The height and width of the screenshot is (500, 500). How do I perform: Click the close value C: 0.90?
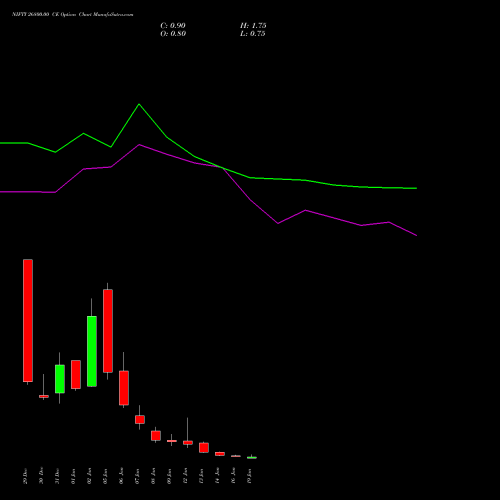pos(173,26)
